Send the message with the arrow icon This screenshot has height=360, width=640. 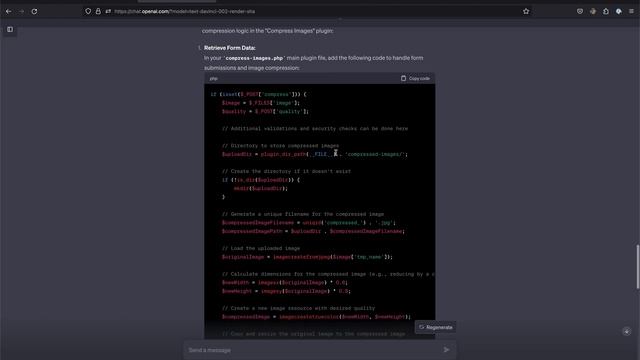coord(446,350)
